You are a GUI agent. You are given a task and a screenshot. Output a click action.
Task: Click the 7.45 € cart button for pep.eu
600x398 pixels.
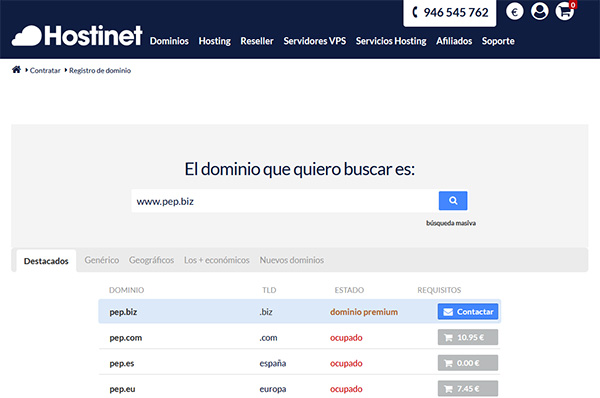(468, 388)
